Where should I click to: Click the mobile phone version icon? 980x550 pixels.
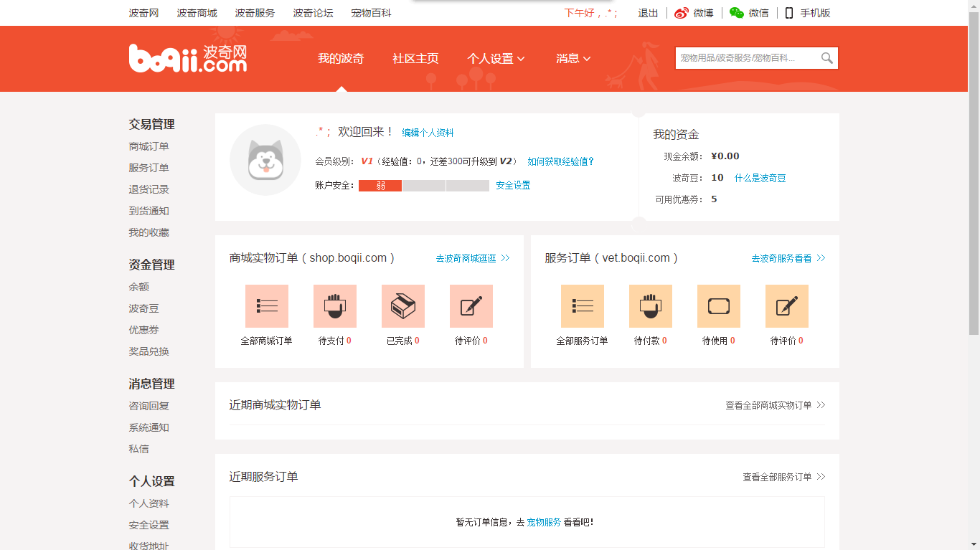coord(789,13)
